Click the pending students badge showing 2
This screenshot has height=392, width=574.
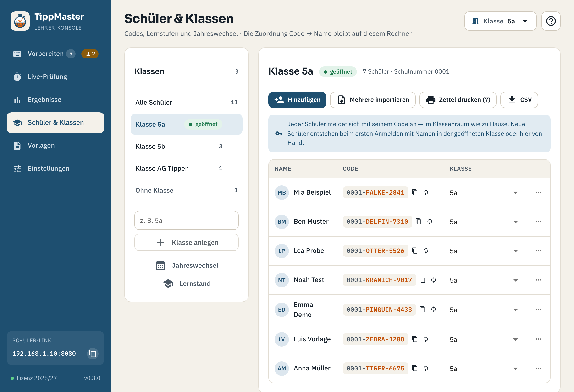(90, 54)
